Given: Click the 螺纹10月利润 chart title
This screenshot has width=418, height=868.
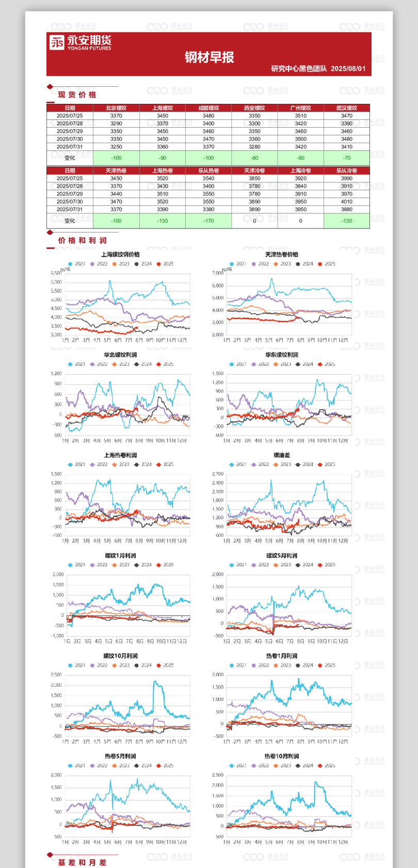Looking at the screenshot, I should click(x=120, y=656).
